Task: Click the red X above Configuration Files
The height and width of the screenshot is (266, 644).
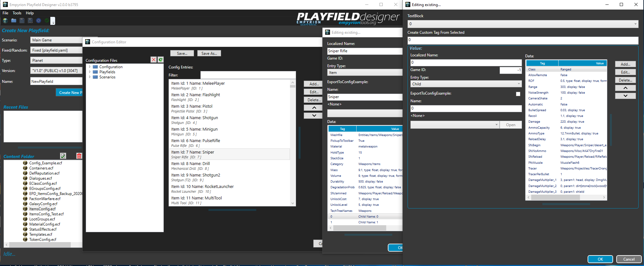Action: (154, 60)
